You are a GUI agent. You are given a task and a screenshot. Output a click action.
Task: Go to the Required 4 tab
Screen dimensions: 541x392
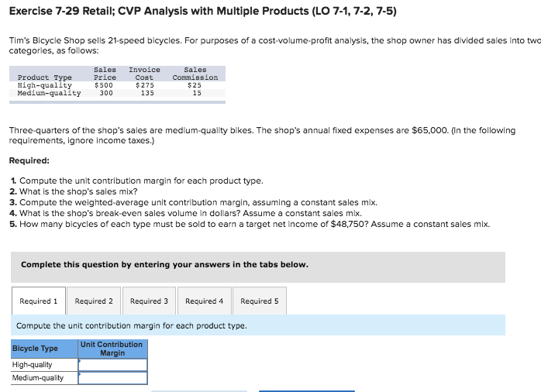205,301
